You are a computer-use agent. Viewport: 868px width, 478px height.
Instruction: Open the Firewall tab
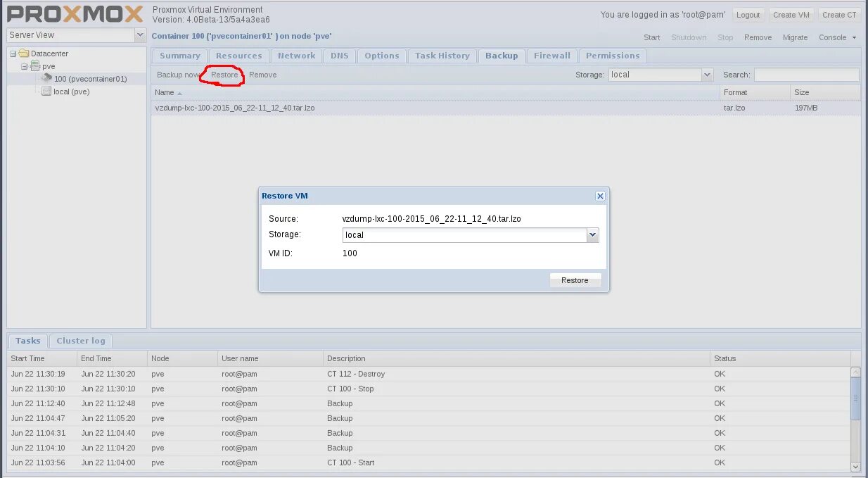pyautogui.click(x=552, y=56)
